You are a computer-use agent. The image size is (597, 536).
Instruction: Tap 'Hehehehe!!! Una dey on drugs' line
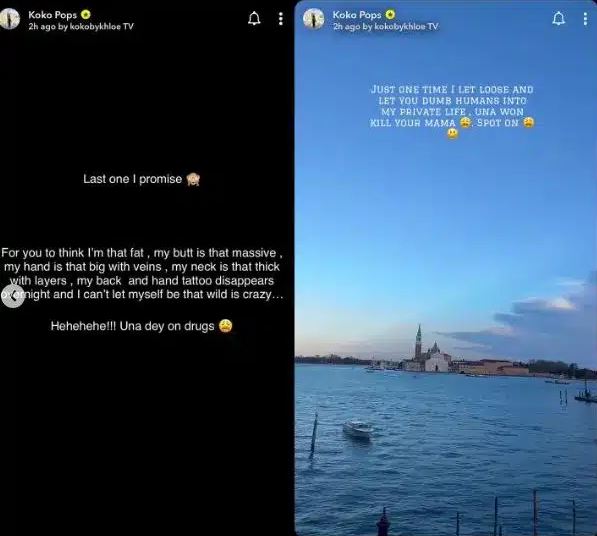[x=141, y=326]
